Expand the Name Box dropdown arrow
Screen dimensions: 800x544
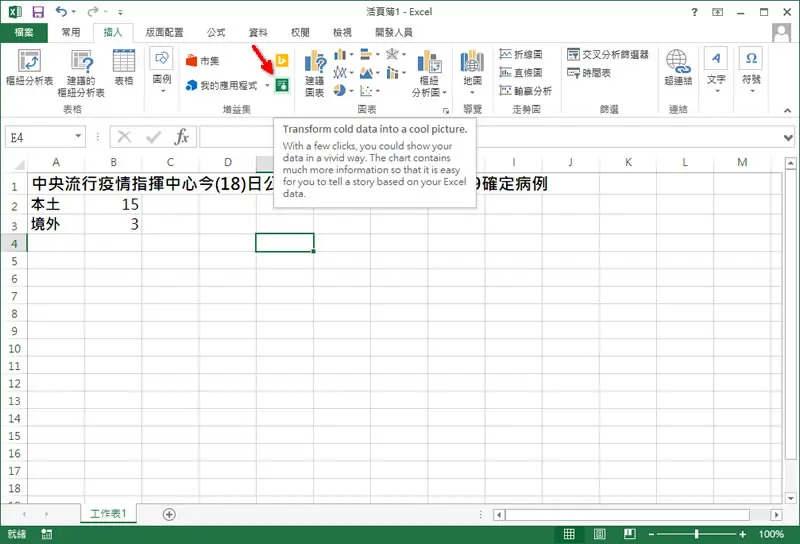[78, 136]
